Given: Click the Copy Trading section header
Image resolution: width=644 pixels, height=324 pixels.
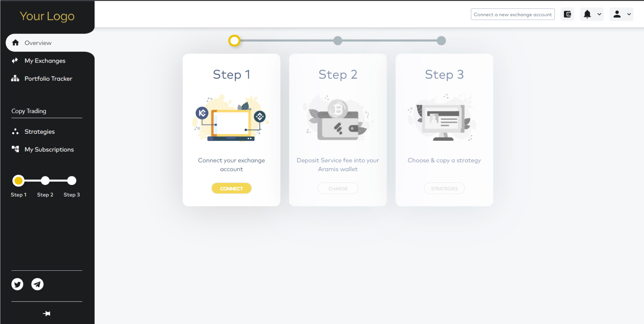Looking at the screenshot, I should click(x=29, y=111).
